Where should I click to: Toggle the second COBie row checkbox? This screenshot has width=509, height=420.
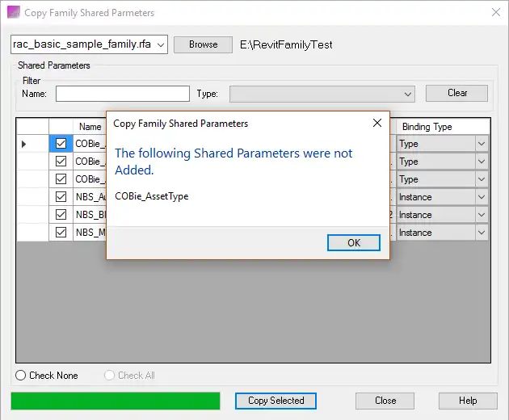pos(61,162)
